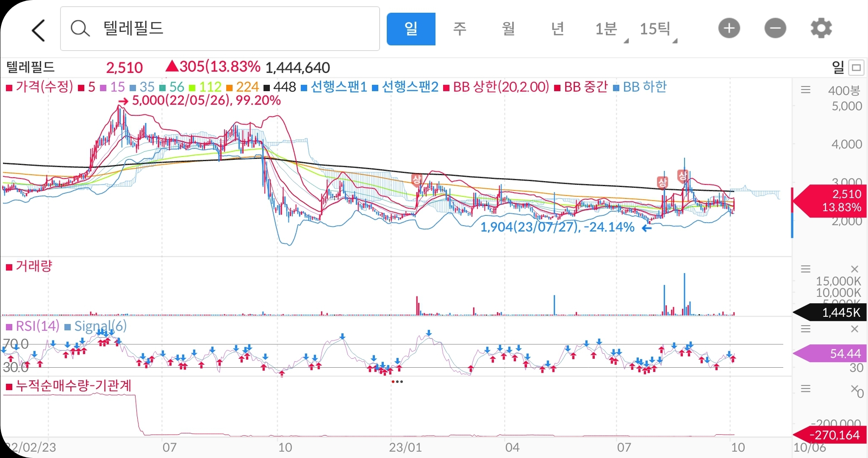
Task: Tap the purple 15 moving average legend
Action: (113, 87)
